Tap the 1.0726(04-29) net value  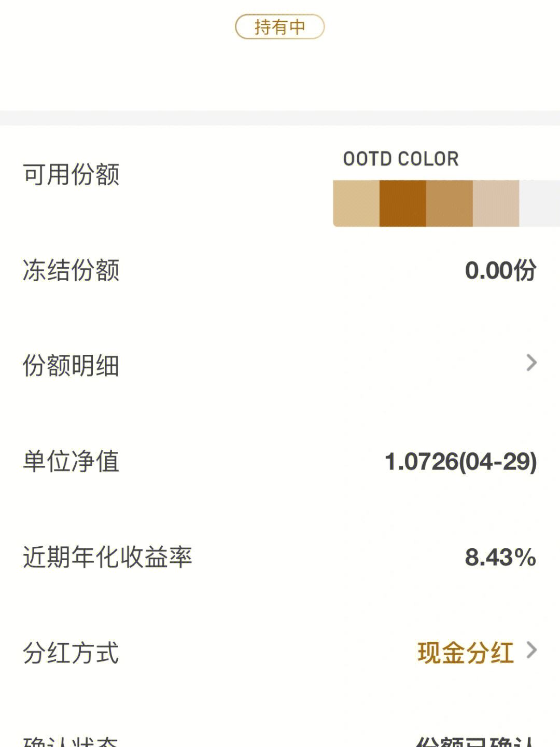pyautogui.click(x=460, y=461)
